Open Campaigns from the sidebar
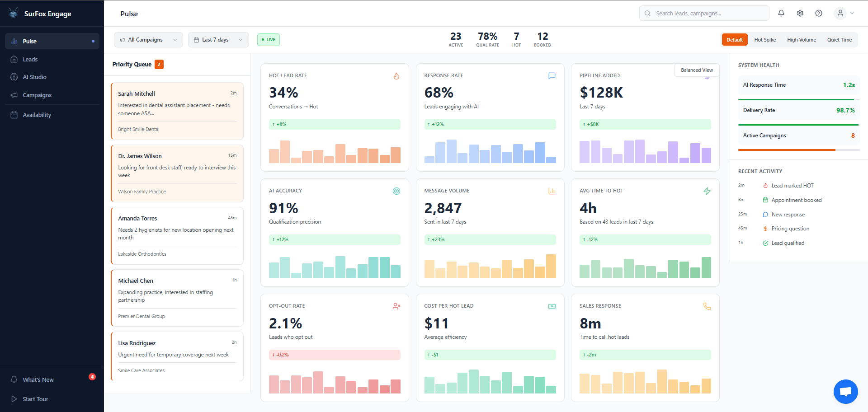Screen dimensions: 868x412 (x=37, y=95)
